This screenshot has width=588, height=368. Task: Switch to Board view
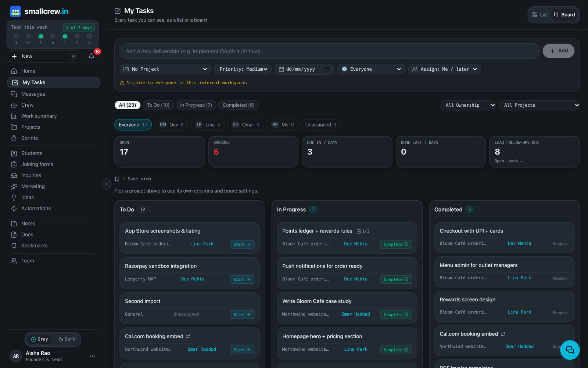(x=564, y=15)
